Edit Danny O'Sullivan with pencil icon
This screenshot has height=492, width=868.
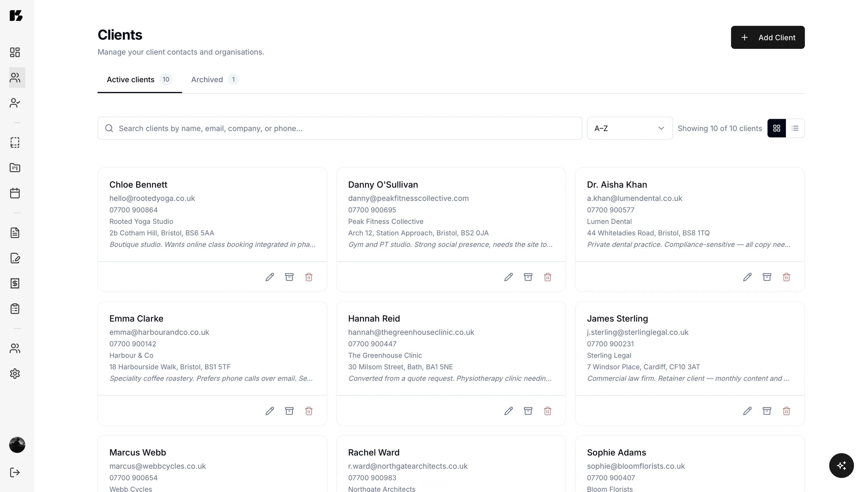pos(509,277)
